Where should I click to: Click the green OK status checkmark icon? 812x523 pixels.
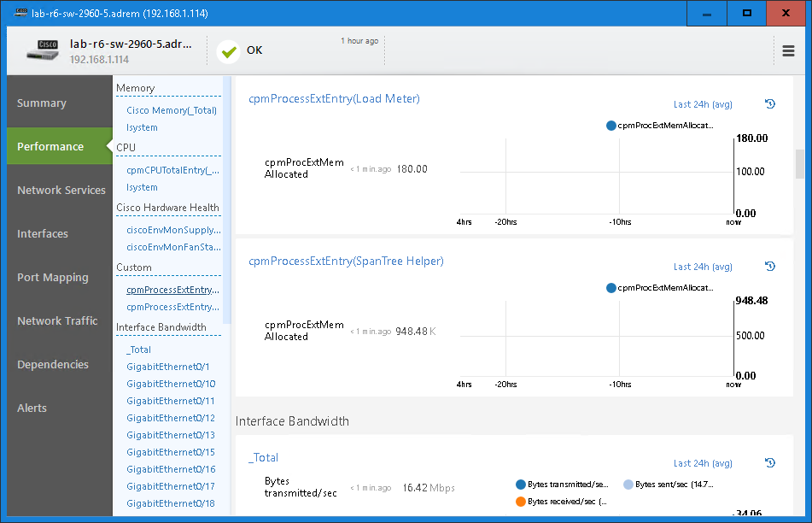tap(228, 51)
